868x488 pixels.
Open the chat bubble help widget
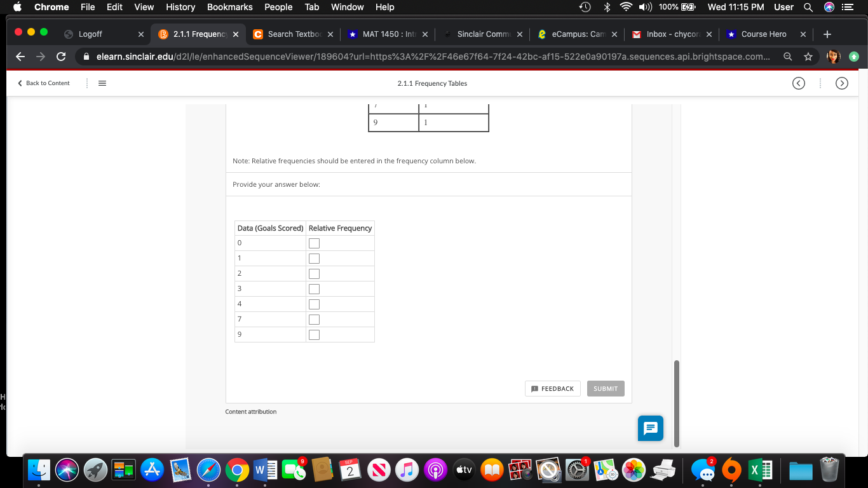[651, 428]
